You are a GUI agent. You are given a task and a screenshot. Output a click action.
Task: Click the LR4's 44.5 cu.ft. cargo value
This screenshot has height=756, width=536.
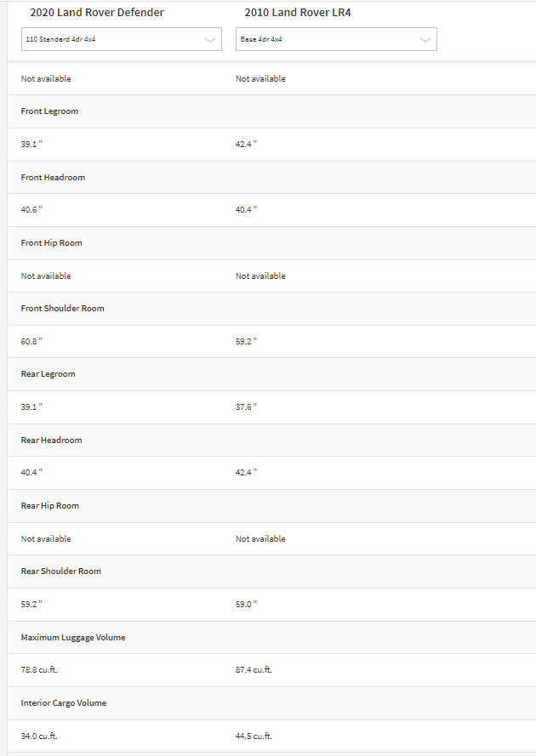254,736
